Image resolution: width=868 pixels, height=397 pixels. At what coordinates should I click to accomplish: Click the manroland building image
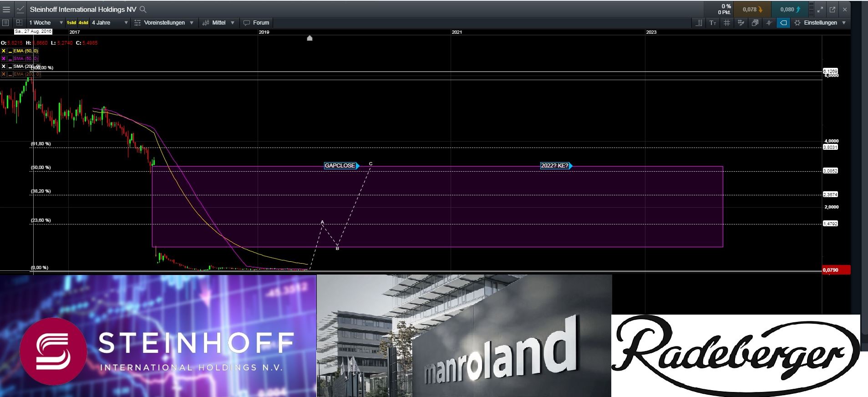pyautogui.click(x=464, y=336)
